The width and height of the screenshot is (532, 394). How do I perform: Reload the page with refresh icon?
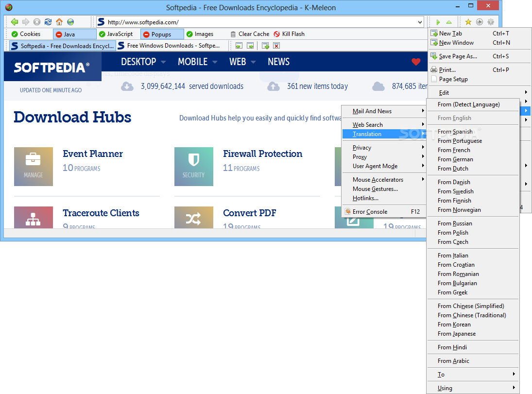(48, 22)
